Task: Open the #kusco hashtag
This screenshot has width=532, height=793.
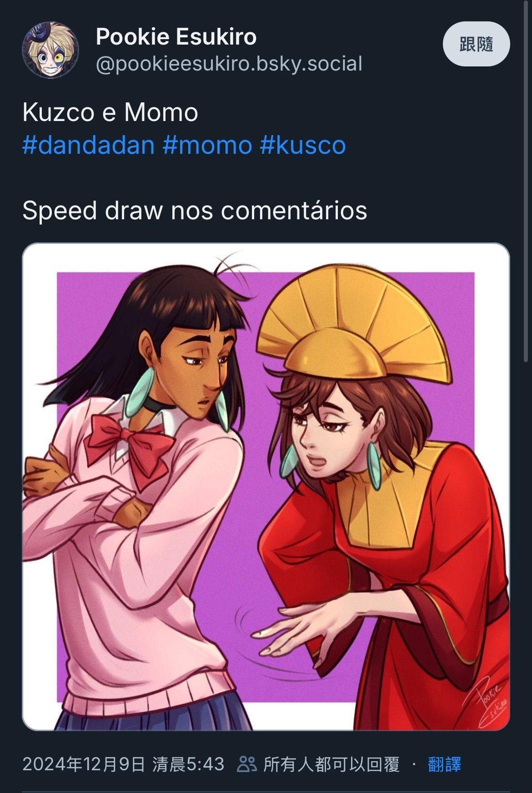Action: 303,145
